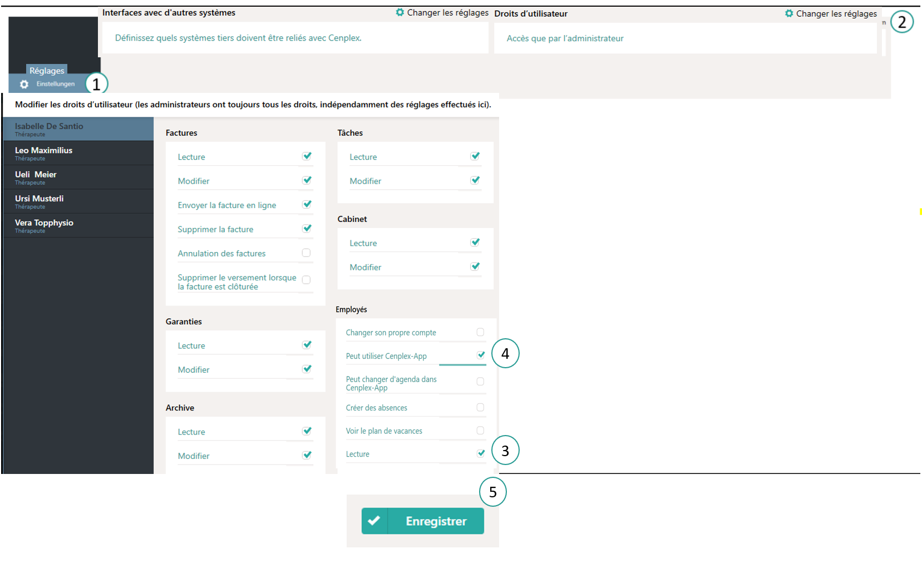
Task: Open the Réglages menu tab
Action: coord(47,71)
